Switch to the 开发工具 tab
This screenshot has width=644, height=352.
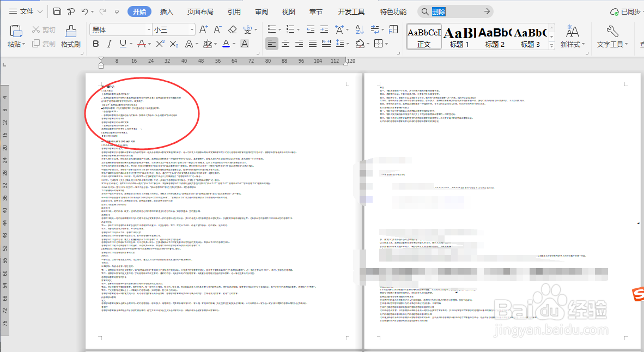click(351, 11)
